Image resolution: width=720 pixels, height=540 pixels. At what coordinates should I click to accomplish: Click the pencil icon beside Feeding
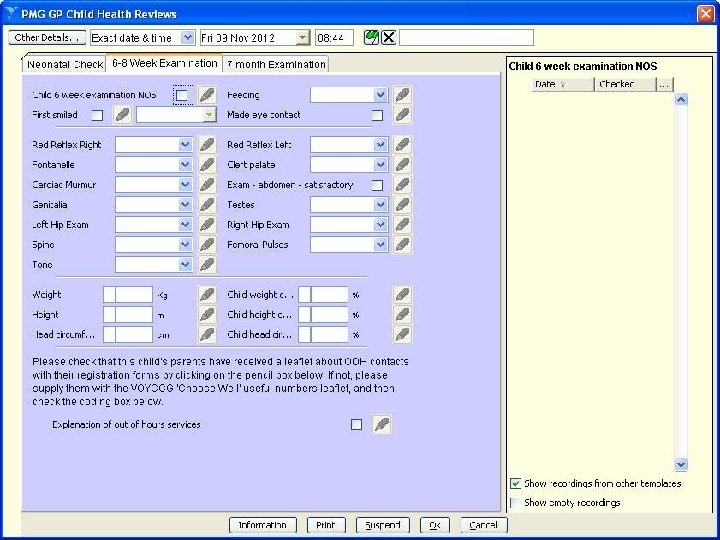[x=402, y=95]
